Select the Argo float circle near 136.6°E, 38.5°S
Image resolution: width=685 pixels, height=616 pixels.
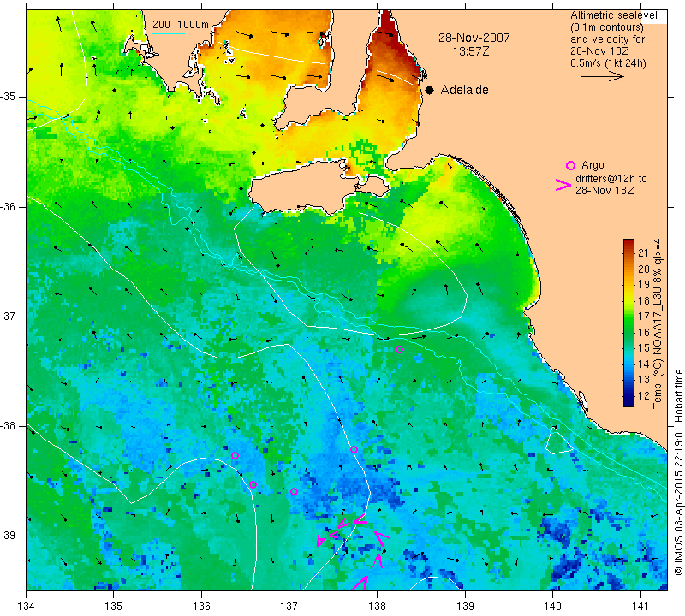pos(253,484)
